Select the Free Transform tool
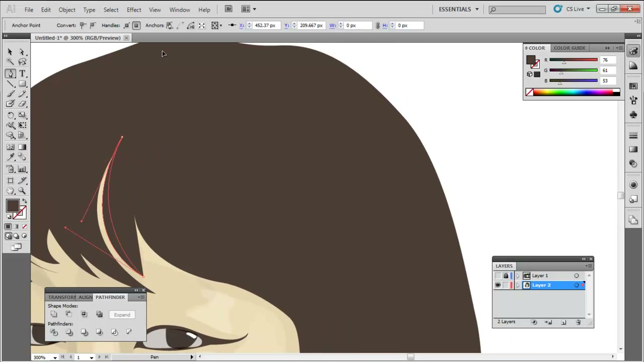 pos(22,125)
